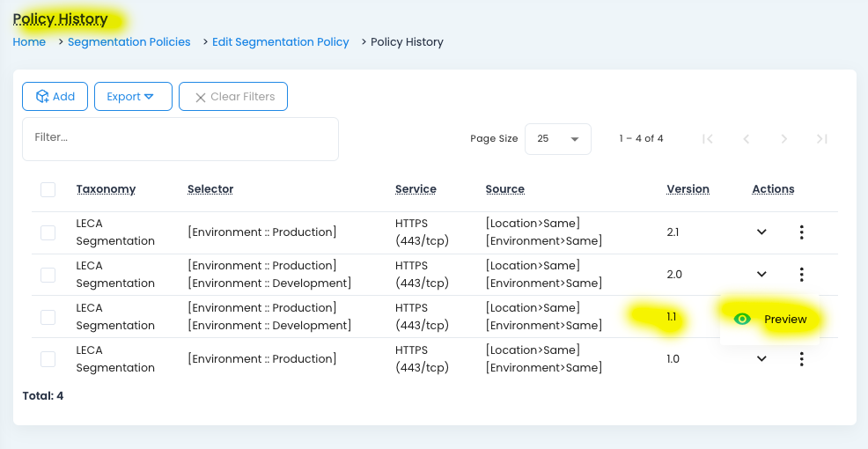
Task: Jump to the last page of results
Action: [x=821, y=139]
